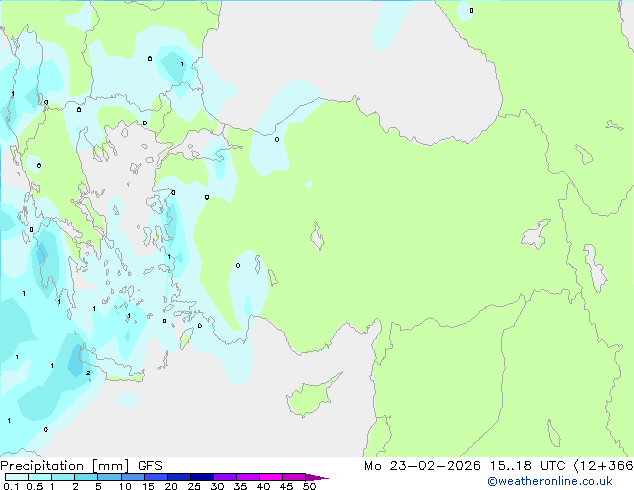Click the 0.5–1 mm legend color swatch
This screenshot has width=634, height=490.
(40, 477)
